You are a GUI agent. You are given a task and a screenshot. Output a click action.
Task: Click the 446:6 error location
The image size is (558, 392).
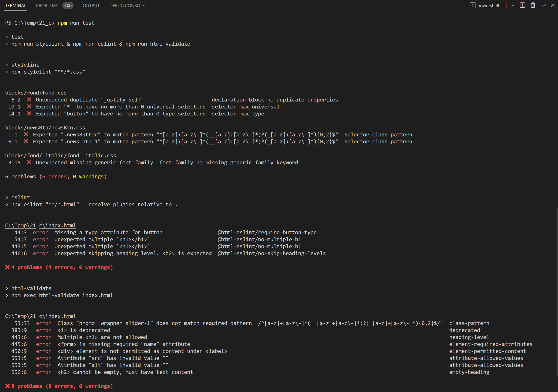(x=19, y=253)
